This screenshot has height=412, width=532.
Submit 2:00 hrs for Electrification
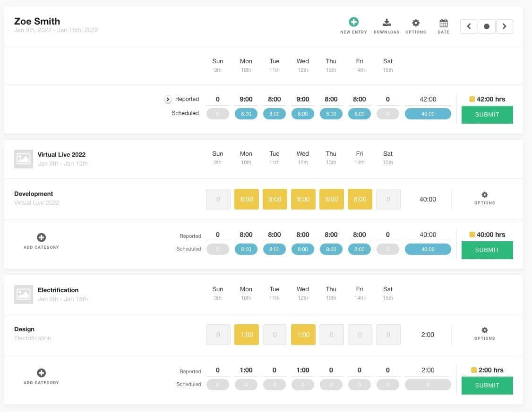pos(487,385)
